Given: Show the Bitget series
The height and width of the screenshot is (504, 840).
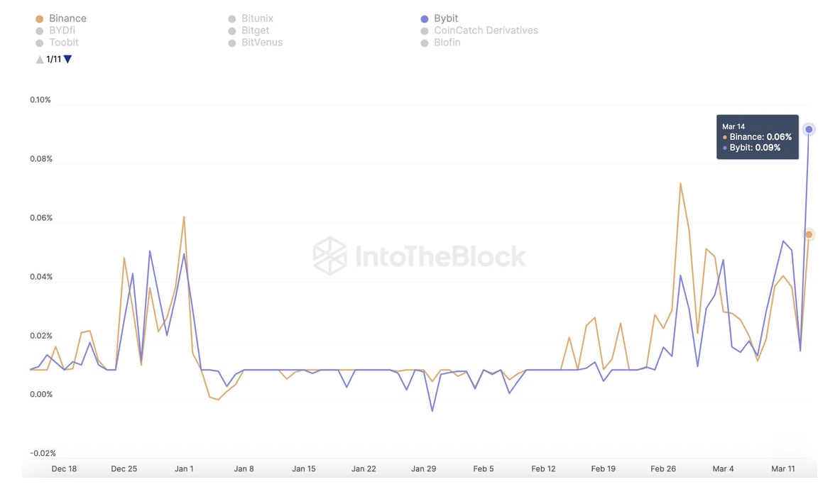Looking at the screenshot, I should (249, 31).
